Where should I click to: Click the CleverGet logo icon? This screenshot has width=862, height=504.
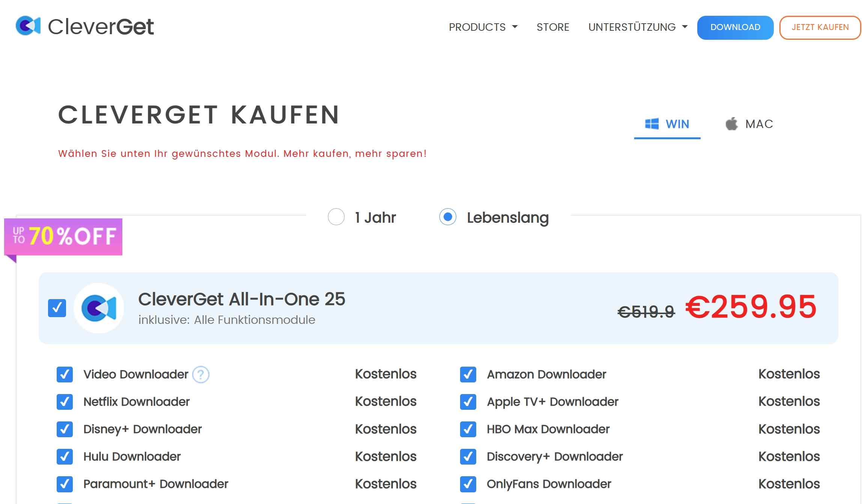pos(28,26)
